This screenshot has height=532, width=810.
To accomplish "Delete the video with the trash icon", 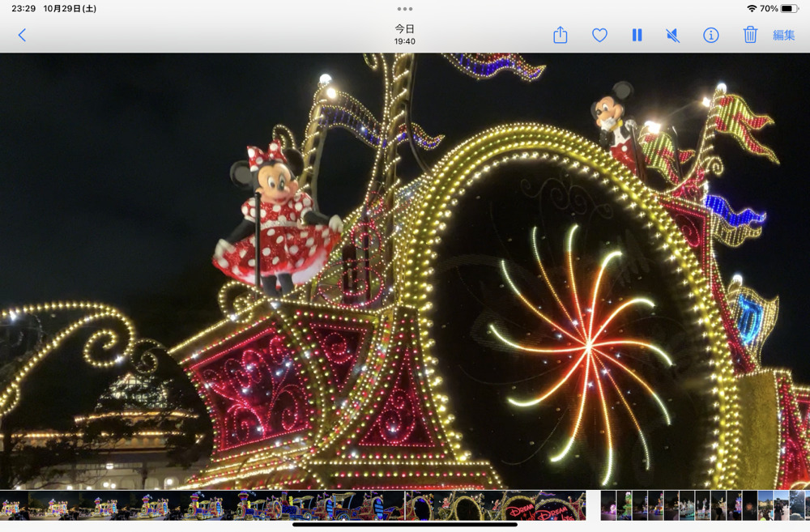I will pyautogui.click(x=750, y=35).
